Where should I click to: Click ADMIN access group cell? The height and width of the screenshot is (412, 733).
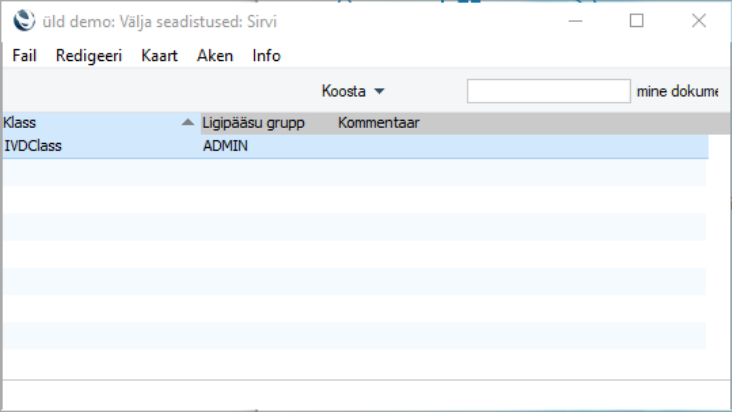click(x=225, y=146)
